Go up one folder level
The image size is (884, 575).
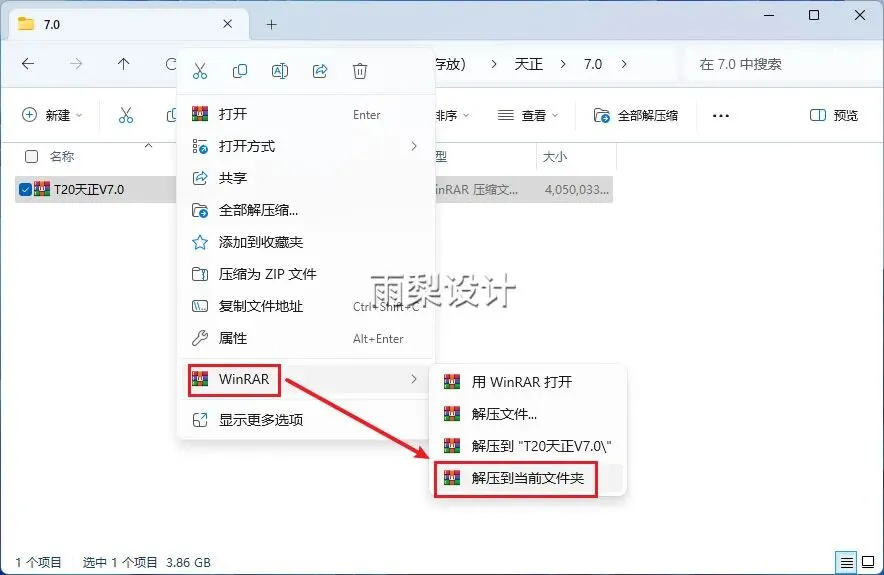click(123, 64)
